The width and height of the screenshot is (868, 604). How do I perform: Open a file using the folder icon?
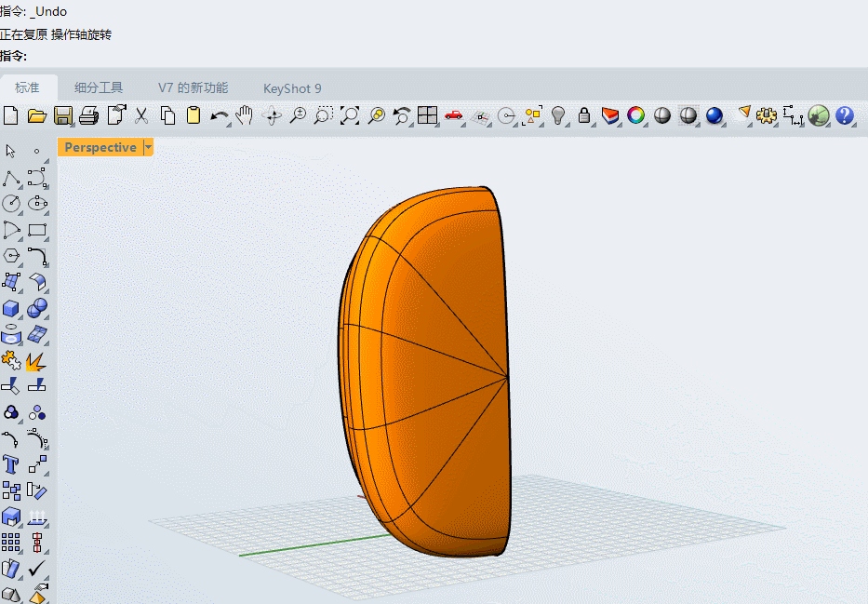point(36,115)
